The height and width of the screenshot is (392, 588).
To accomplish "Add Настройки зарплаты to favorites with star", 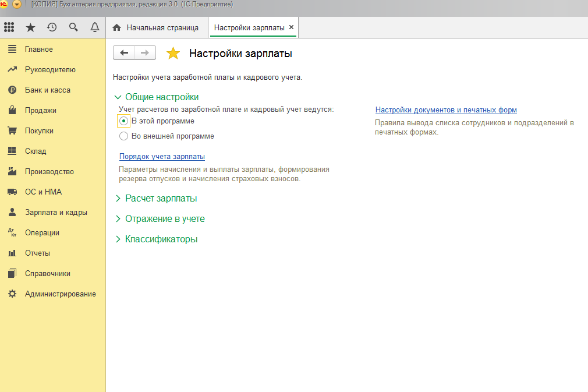I will (x=173, y=54).
